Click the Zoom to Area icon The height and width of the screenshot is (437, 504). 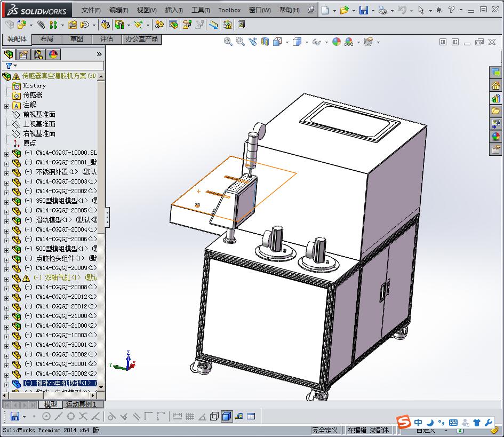coord(240,42)
